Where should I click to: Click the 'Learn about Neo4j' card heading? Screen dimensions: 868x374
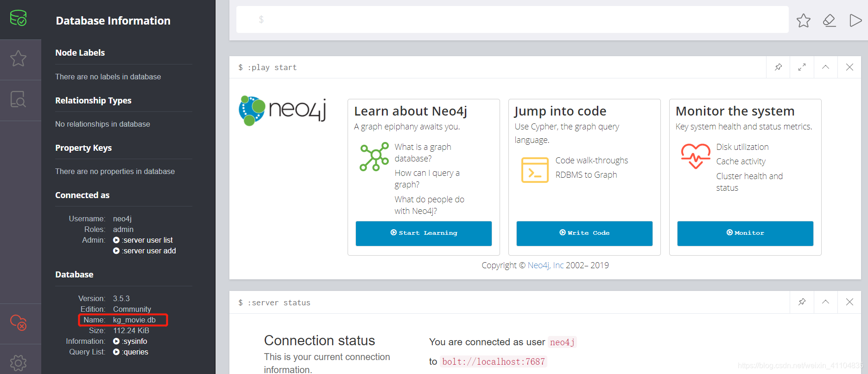pyautogui.click(x=411, y=111)
